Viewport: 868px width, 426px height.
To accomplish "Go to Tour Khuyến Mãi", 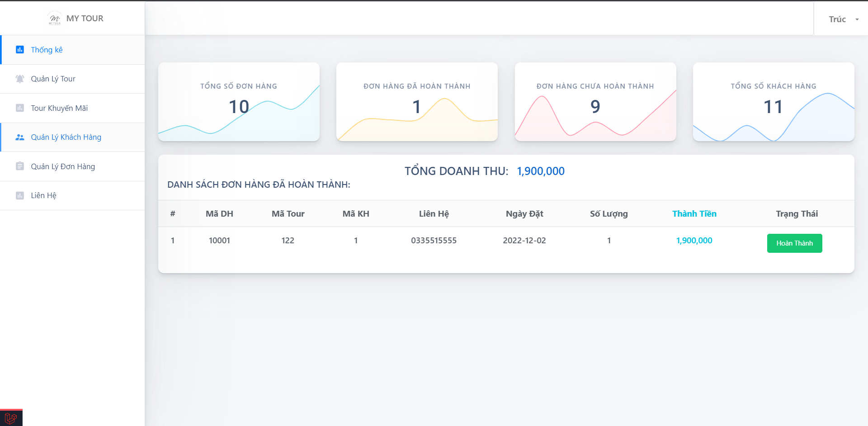I will tap(72, 108).
